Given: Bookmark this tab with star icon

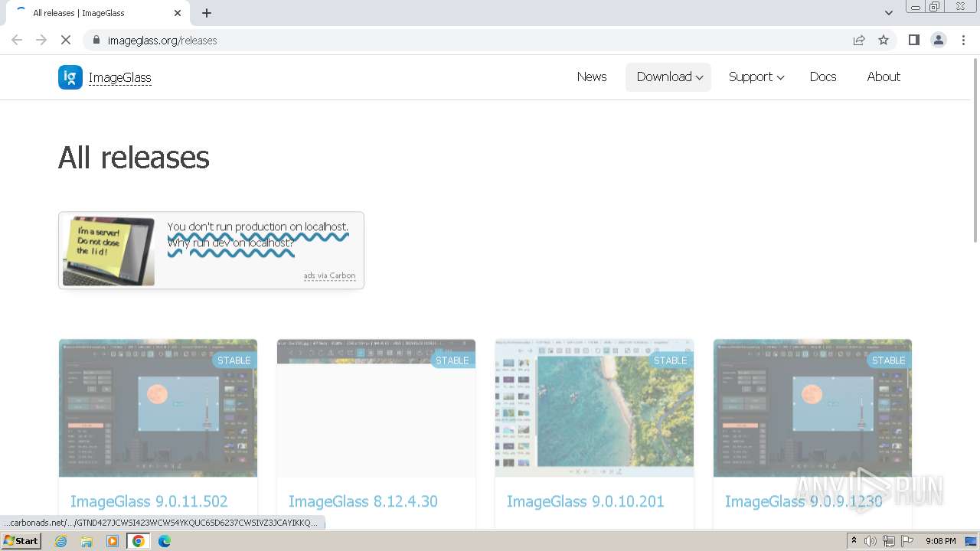Looking at the screenshot, I should pos(884,40).
